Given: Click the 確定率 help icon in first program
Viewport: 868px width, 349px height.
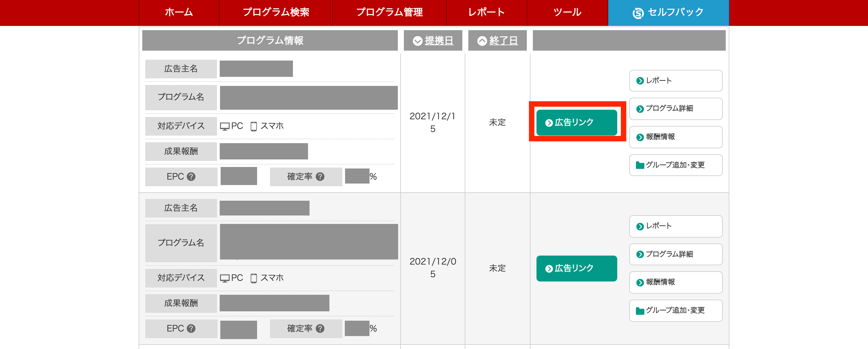Looking at the screenshot, I should [x=320, y=177].
